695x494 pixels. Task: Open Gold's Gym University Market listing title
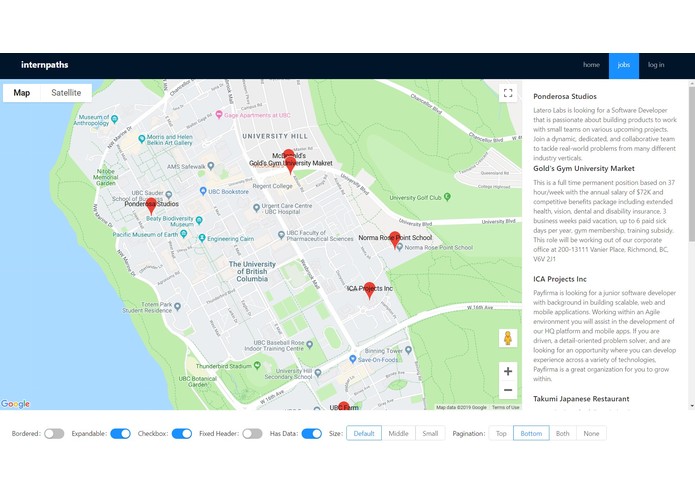(584, 168)
